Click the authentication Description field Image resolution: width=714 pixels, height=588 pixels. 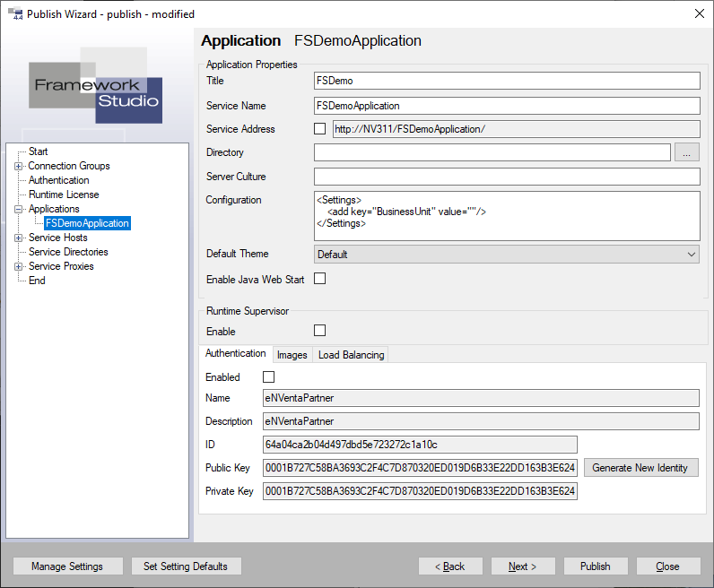pyautogui.click(x=481, y=421)
